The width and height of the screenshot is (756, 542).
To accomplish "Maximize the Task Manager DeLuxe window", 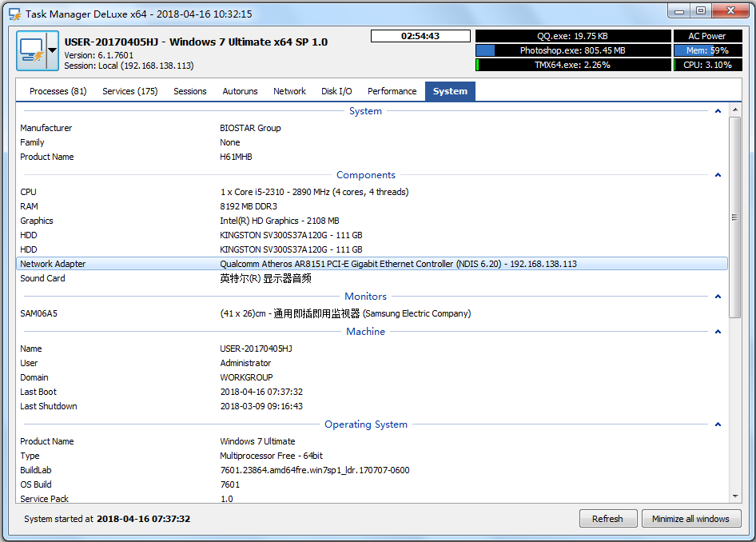I will (701, 11).
